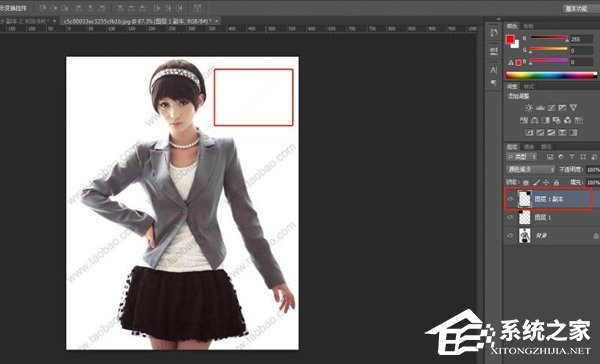
Task: Hide the 图层 1 layer
Action: coord(510,217)
